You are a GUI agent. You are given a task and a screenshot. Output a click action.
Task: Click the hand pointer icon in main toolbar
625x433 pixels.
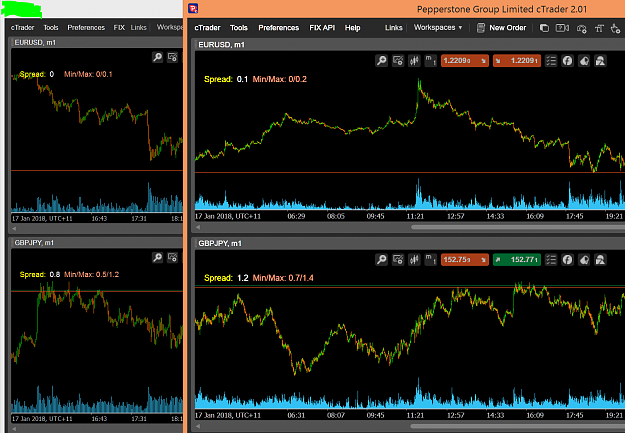pos(616,28)
